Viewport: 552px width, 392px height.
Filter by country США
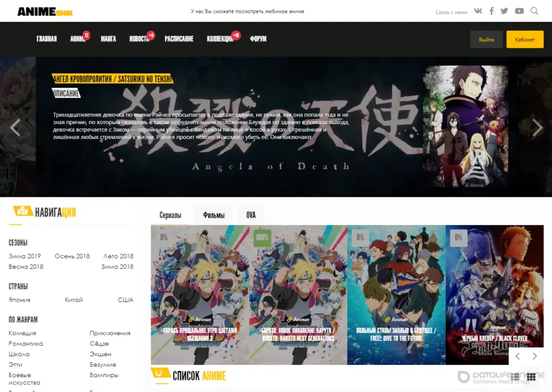(126, 300)
